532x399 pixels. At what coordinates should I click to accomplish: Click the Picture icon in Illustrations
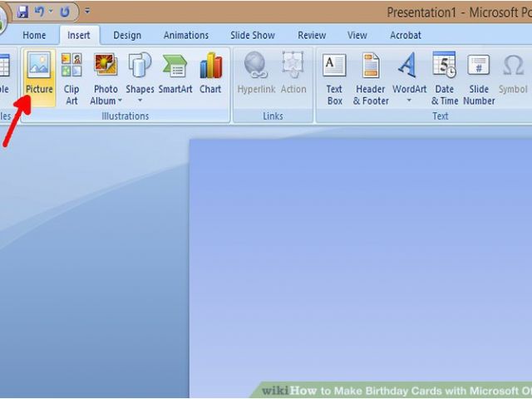pos(39,65)
